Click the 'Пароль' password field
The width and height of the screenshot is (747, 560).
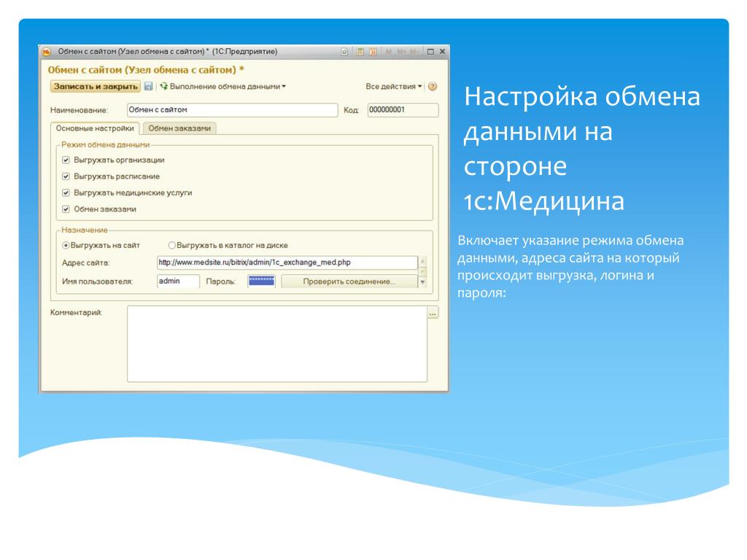262,281
